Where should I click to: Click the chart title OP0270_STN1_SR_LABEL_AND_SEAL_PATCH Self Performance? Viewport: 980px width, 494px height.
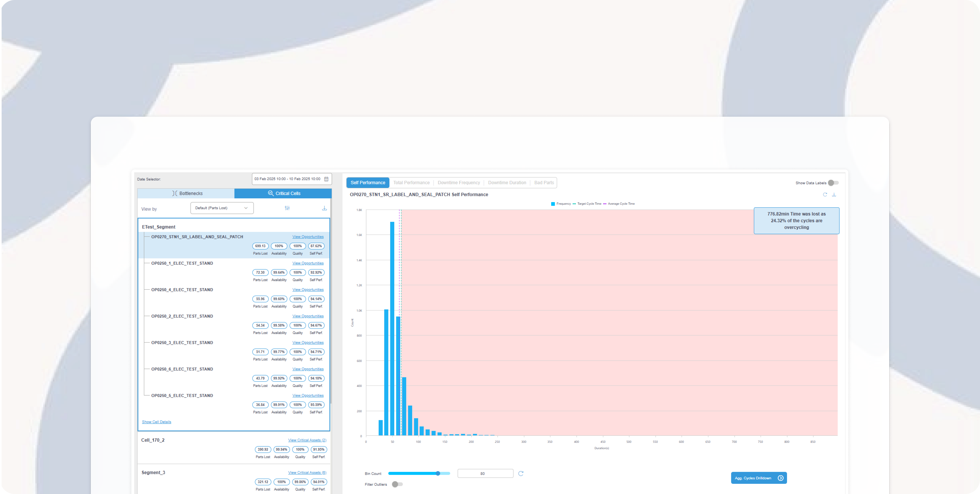point(419,194)
